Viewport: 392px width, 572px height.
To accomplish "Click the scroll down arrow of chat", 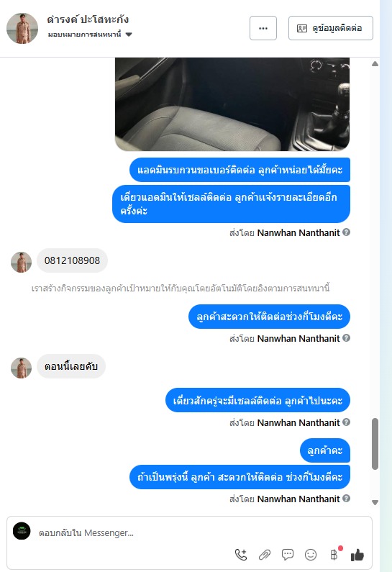I will (375, 502).
